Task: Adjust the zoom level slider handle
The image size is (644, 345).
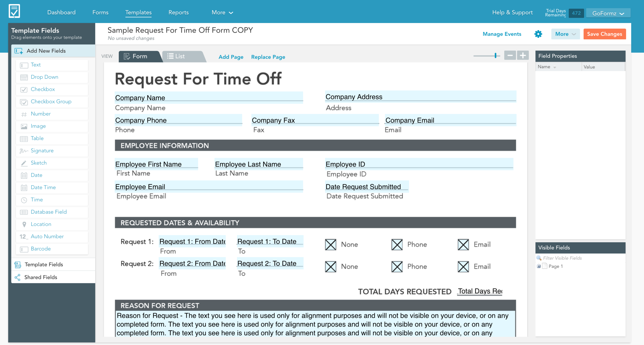Action: click(x=495, y=55)
